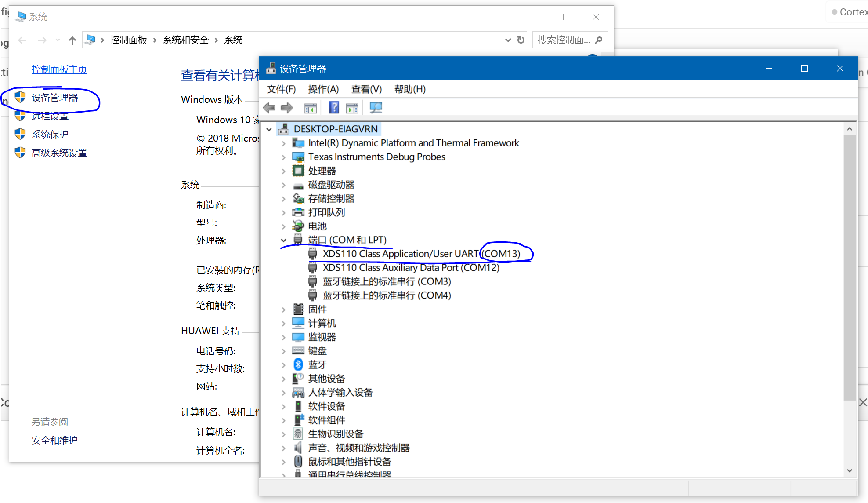The height and width of the screenshot is (503, 868).
Task: Collapse the 端口 (COM 和 LPT) node
Action: tap(283, 241)
